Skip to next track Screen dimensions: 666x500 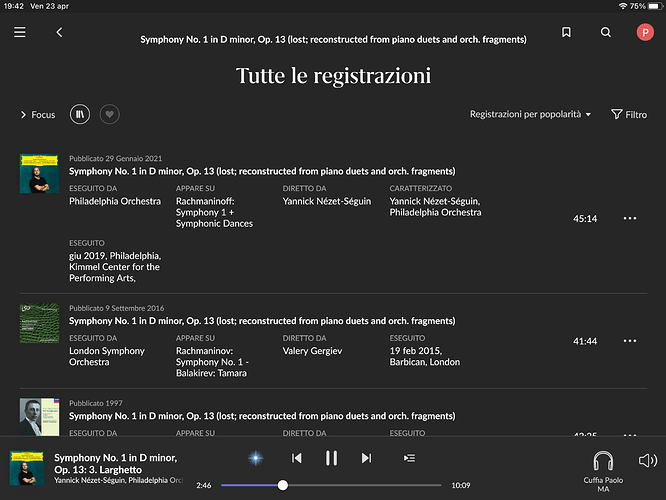coord(366,458)
